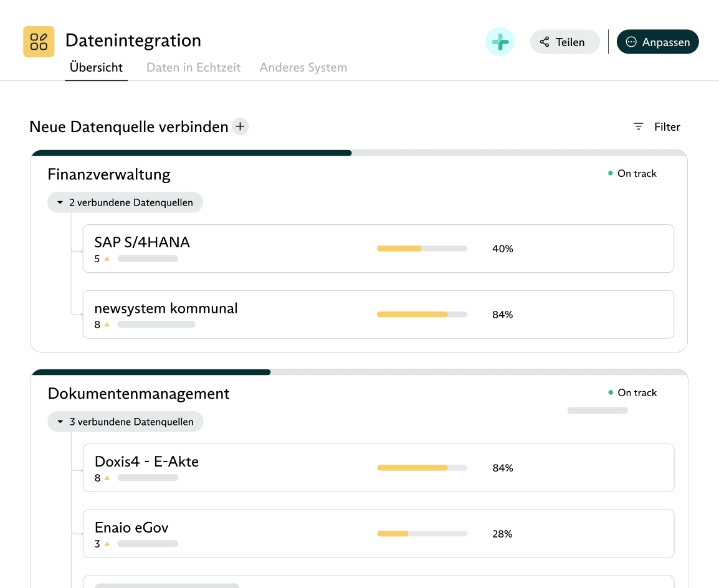This screenshot has height=588, width=719.
Task: Open the Doxis4 - E-Akte title
Action: [x=146, y=462]
